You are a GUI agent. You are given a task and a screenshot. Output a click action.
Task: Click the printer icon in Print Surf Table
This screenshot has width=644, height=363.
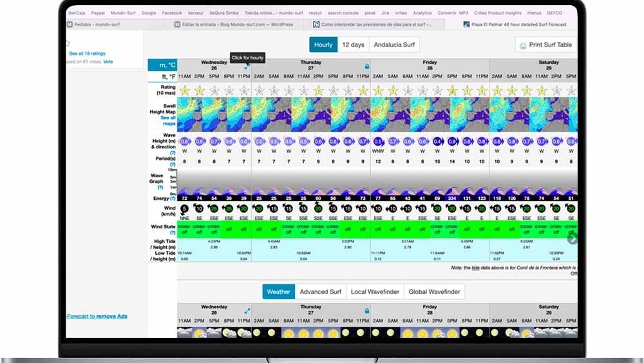click(523, 45)
